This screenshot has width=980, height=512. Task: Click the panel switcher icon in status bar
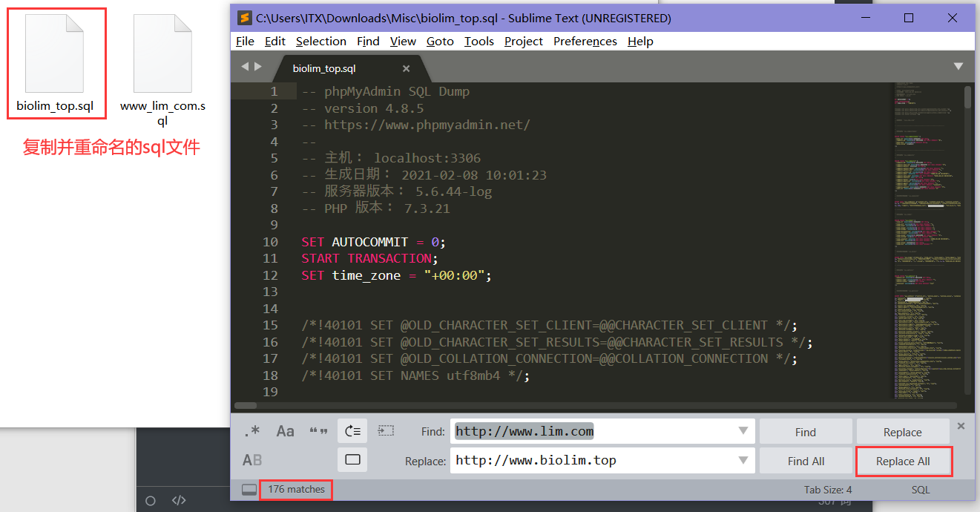click(x=249, y=490)
